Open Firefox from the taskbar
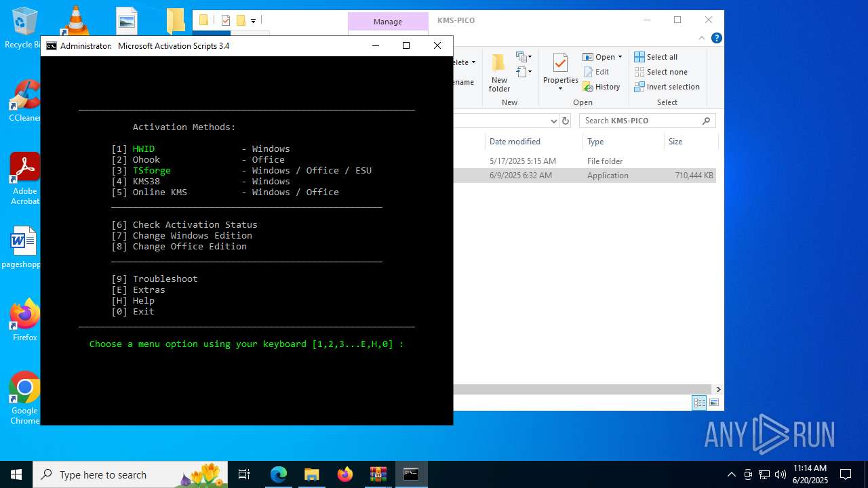 [x=345, y=474]
